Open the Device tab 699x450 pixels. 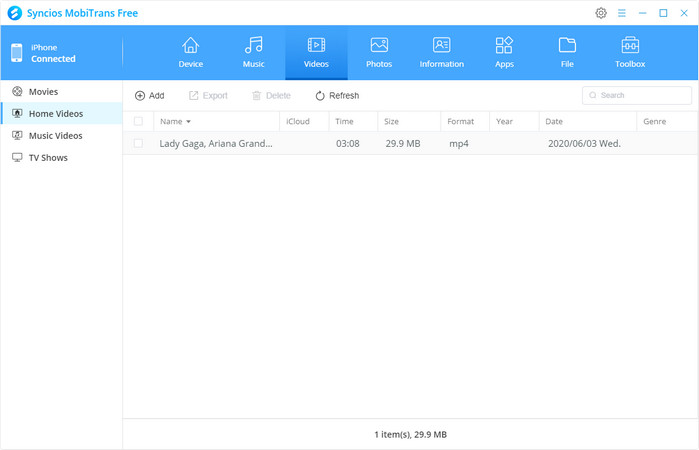tap(191, 53)
